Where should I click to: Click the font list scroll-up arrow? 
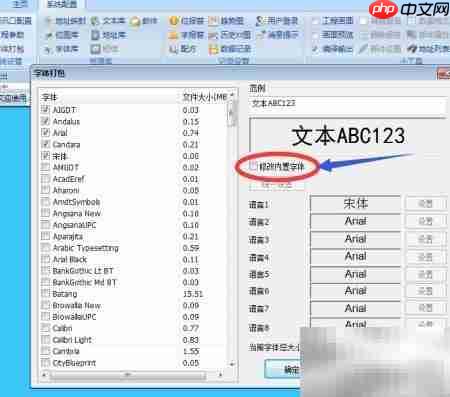232,95
